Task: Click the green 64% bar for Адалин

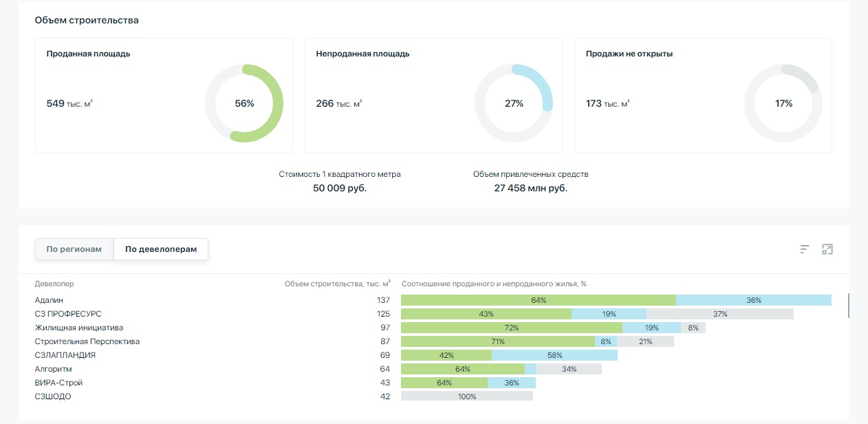Action: (x=539, y=300)
